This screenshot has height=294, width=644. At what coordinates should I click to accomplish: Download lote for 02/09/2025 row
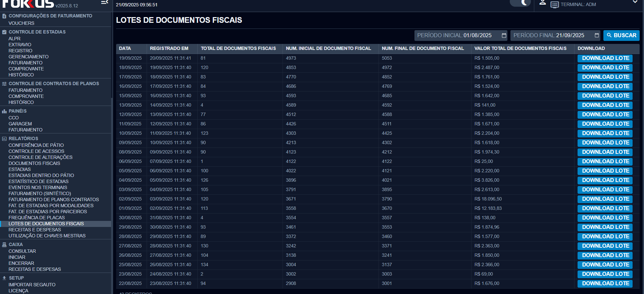[605, 199]
